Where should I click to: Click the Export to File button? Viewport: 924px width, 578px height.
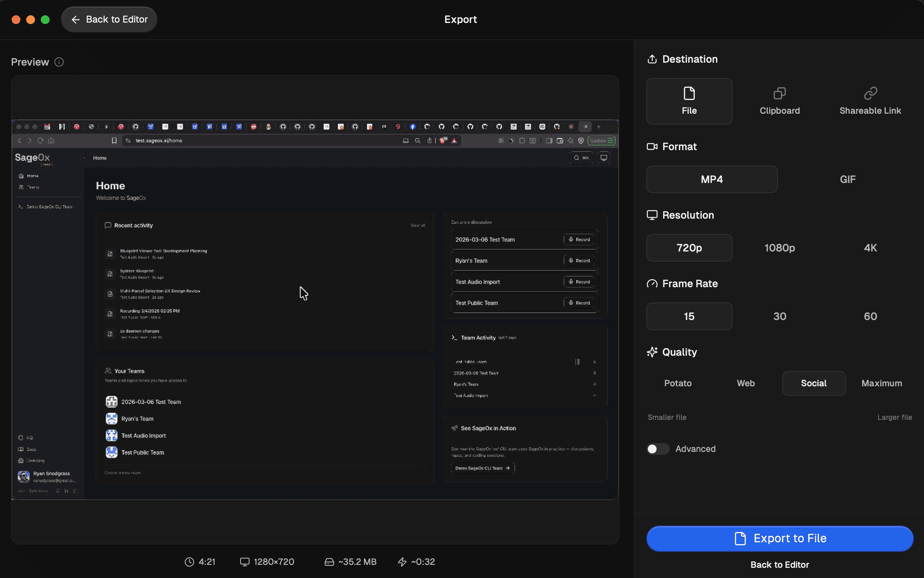coord(779,538)
